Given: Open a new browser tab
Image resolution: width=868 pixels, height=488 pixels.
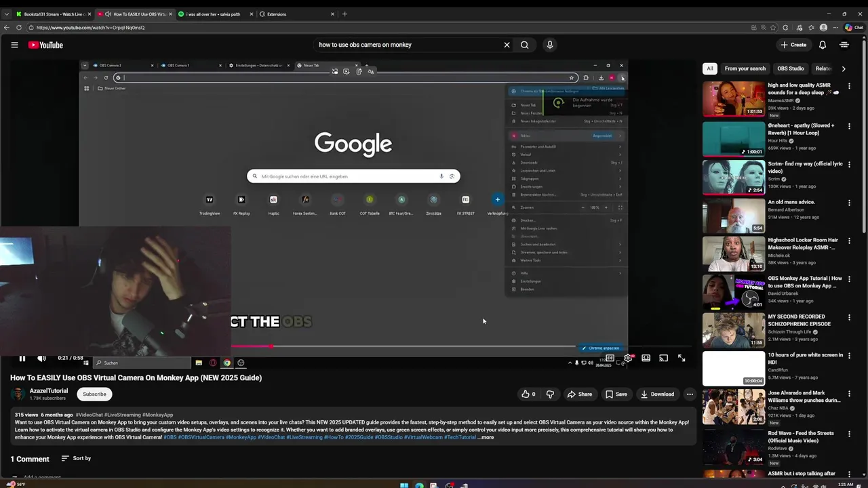Looking at the screenshot, I should pos(344,14).
